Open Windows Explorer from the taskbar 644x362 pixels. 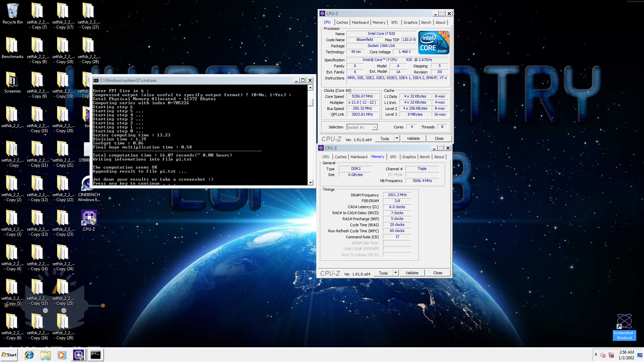[x=45, y=355]
